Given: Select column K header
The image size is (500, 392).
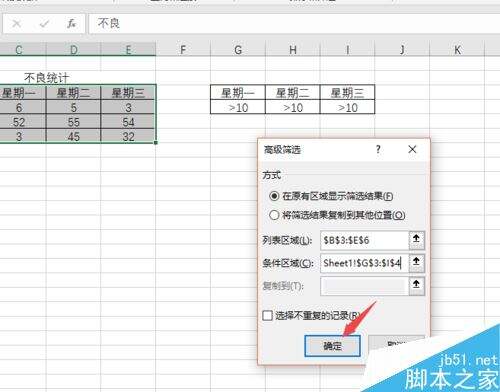Looking at the screenshot, I should click(x=457, y=50).
